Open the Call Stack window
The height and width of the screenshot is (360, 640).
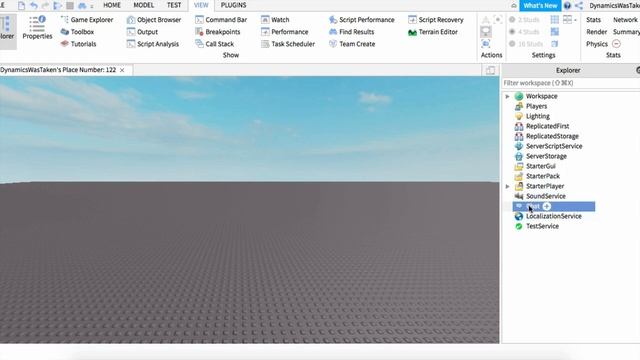[214, 44]
